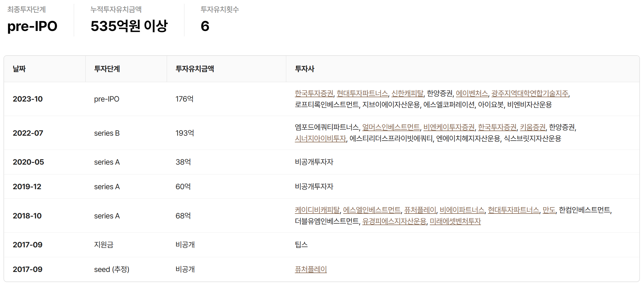Open 광주지역대학연합기술지주 investor page link
This screenshot has width=644, height=287.
(530, 93)
